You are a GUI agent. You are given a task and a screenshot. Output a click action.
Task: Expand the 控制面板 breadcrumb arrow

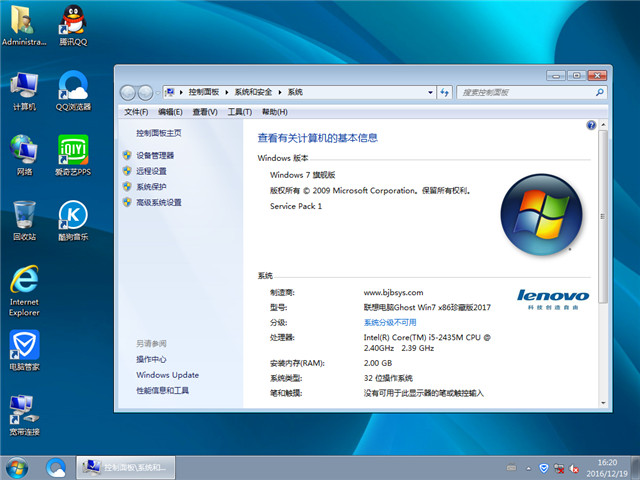pos(228,92)
